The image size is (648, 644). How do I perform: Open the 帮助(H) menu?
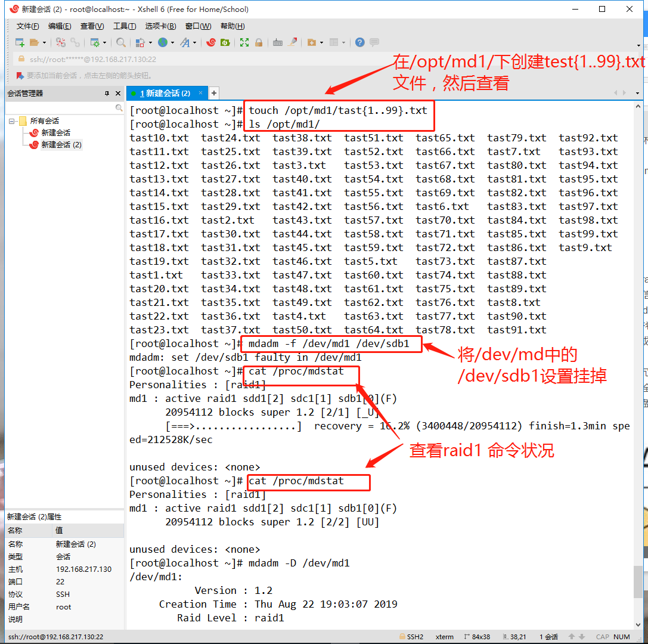point(232,26)
